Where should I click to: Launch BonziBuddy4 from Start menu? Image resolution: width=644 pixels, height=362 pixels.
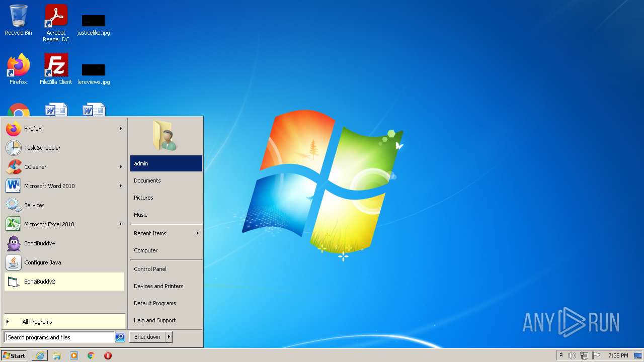pos(64,243)
